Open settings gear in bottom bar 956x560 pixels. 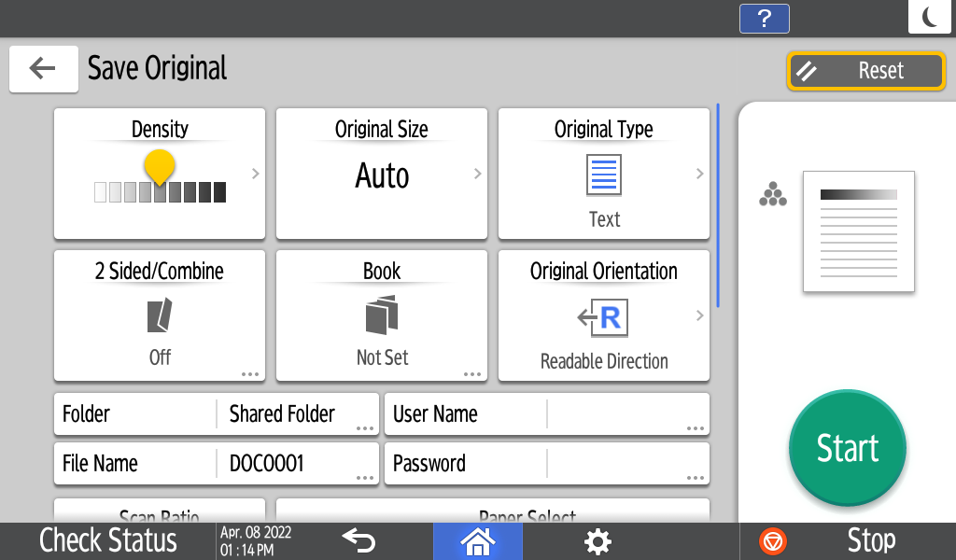597,541
